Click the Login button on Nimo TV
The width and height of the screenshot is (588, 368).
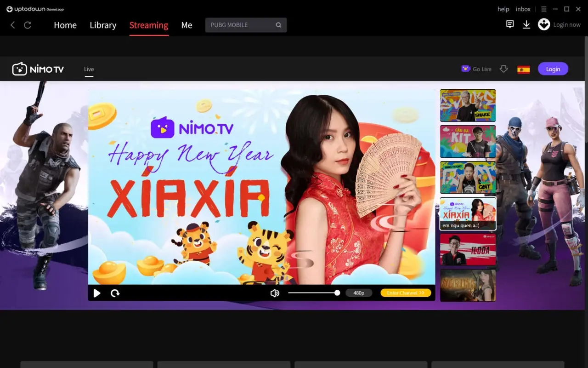(553, 69)
